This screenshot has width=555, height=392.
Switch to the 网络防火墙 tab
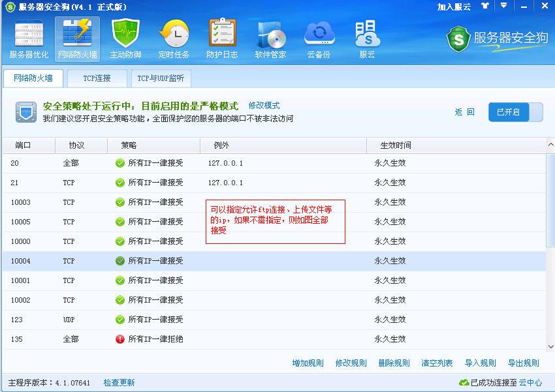tap(33, 78)
